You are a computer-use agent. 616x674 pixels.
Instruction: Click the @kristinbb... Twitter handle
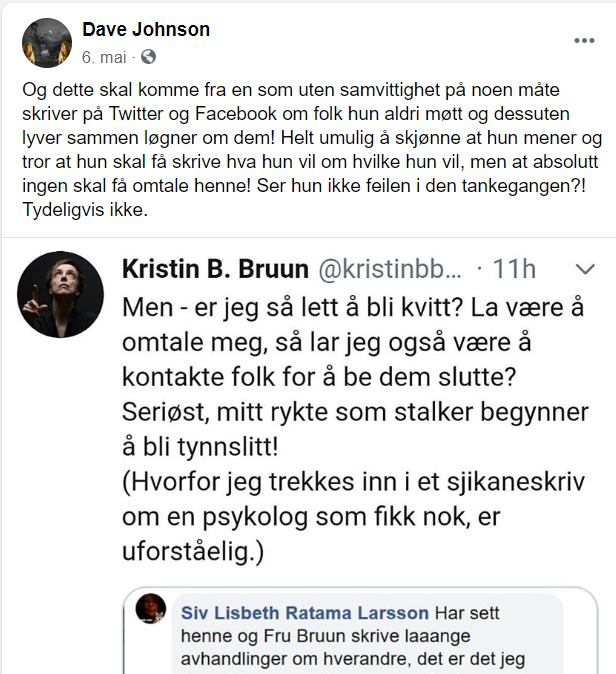(390, 269)
